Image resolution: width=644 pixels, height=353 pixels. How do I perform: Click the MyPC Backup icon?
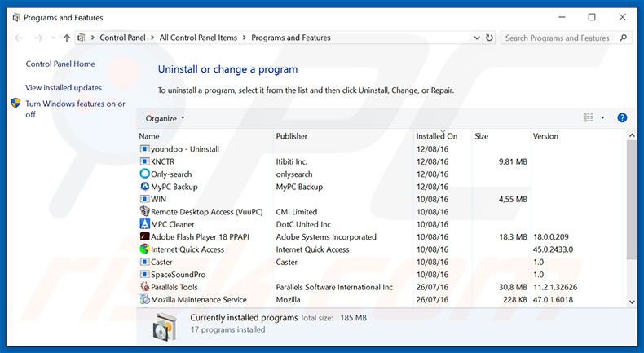144,187
